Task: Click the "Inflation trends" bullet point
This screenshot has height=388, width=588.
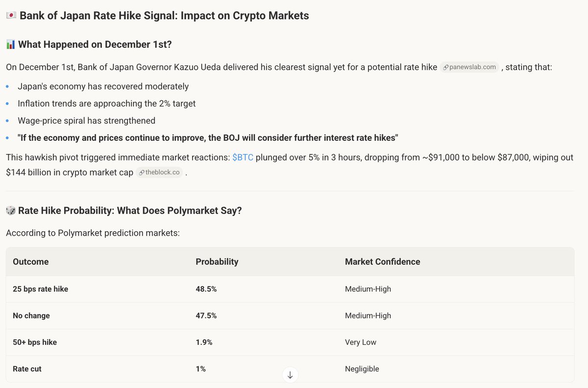Action: 107,103
